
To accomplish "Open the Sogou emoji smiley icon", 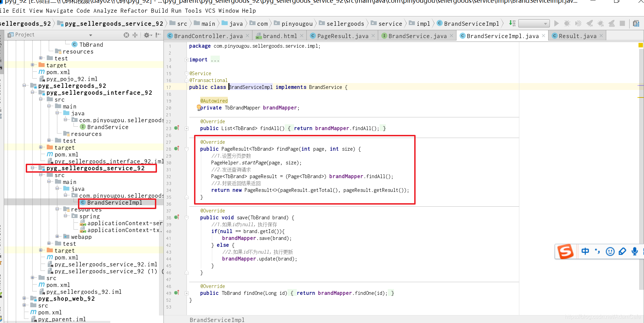I will coord(610,252).
